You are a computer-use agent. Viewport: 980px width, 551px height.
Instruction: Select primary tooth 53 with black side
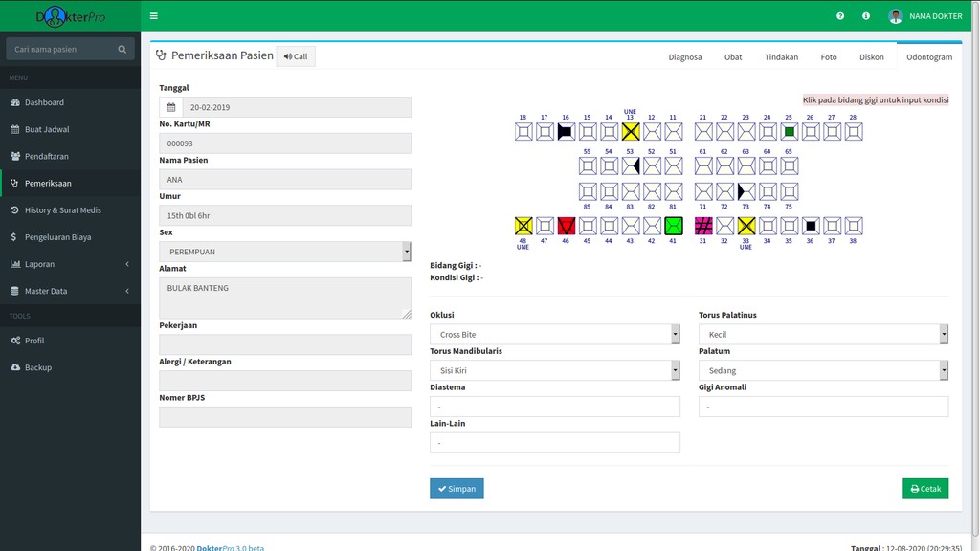click(630, 166)
